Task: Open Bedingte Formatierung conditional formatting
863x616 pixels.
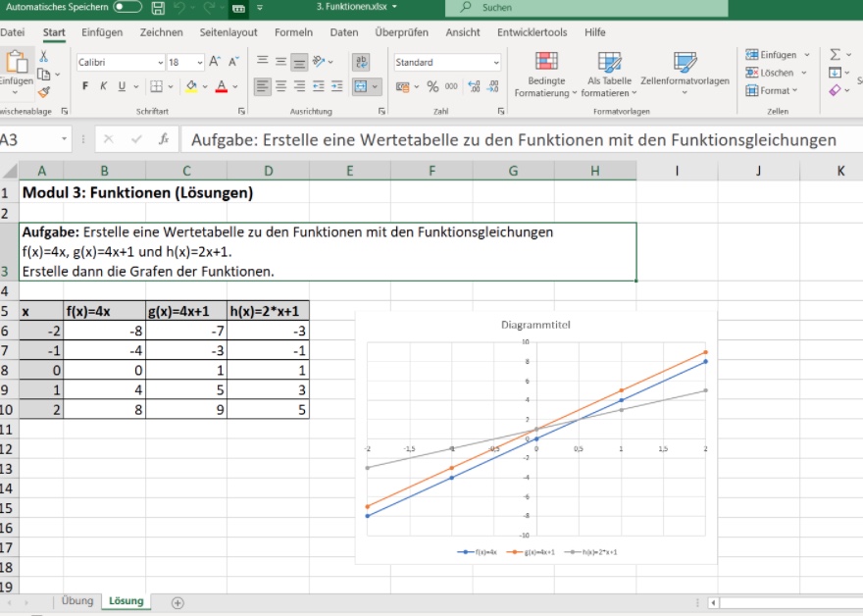Action: 548,69
